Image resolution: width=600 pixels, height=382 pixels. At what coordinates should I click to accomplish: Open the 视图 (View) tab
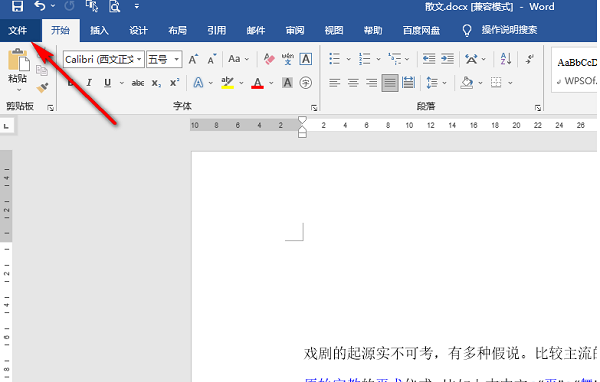pyautogui.click(x=334, y=30)
